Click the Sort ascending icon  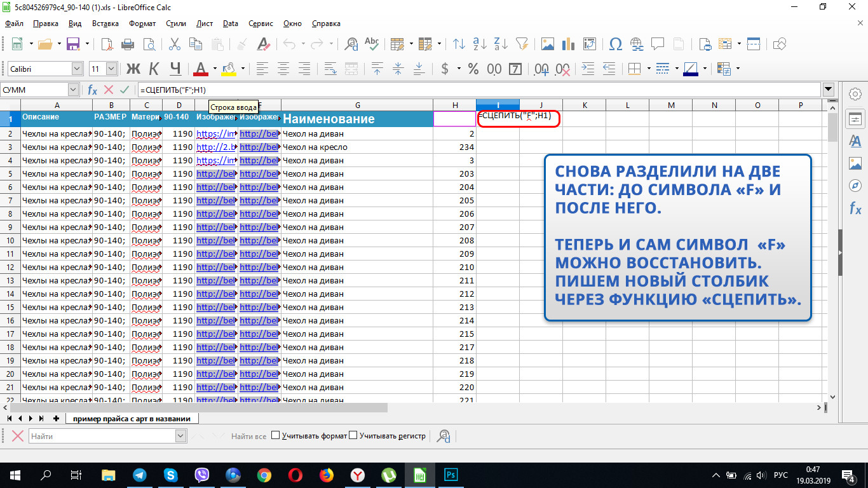click(x=480, y=44)
